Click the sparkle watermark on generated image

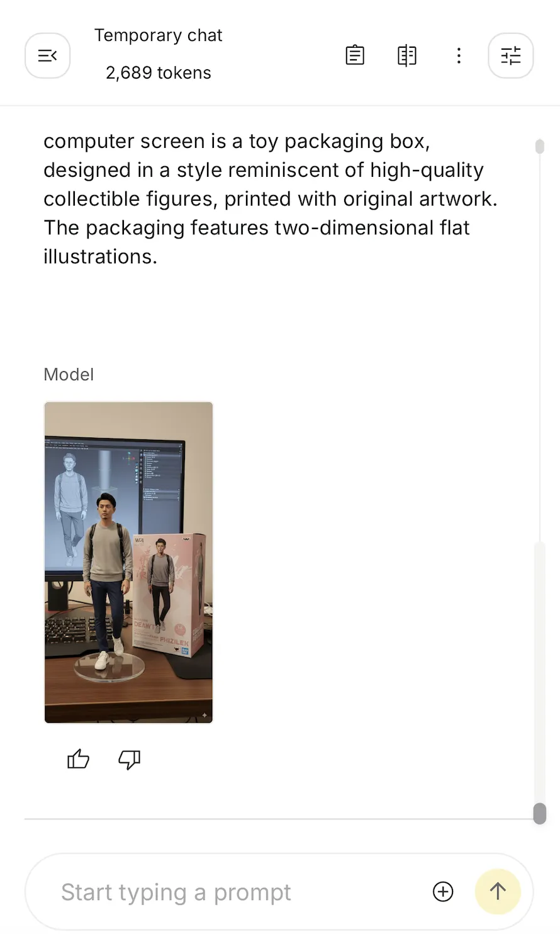(x=204, y=715)
